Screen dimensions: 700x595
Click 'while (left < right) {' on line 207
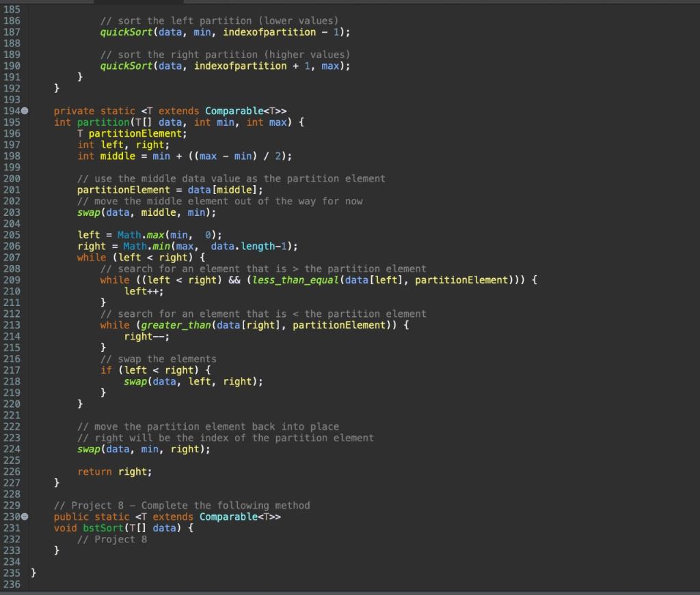(141, 258)
